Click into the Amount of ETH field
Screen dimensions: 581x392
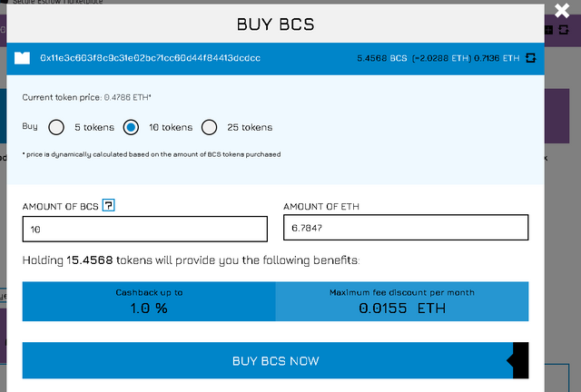click(406, 228)
